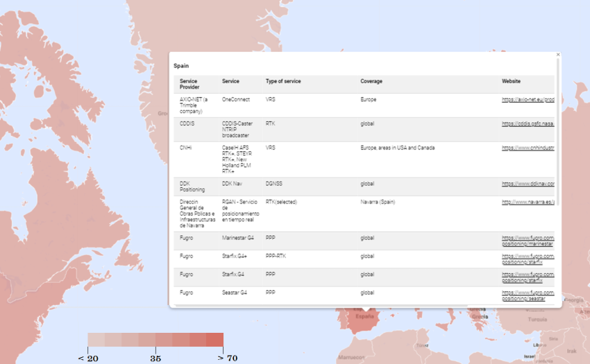
Task: Open the navarra.es website link
Action: pos(528,202)
